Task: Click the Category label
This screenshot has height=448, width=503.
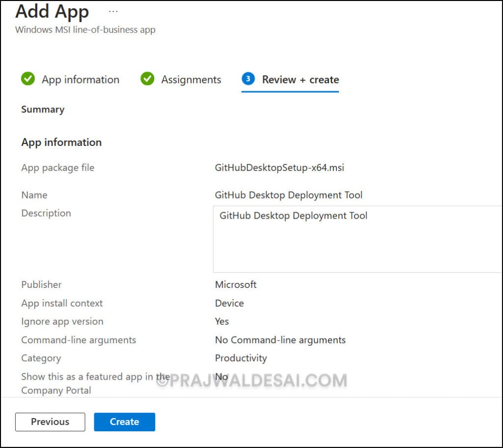Action: pyautogui.click(x=41, y=359)
